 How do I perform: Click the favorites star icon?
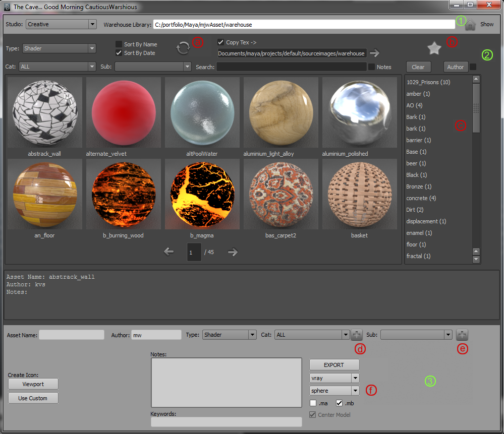coord(434,48)
